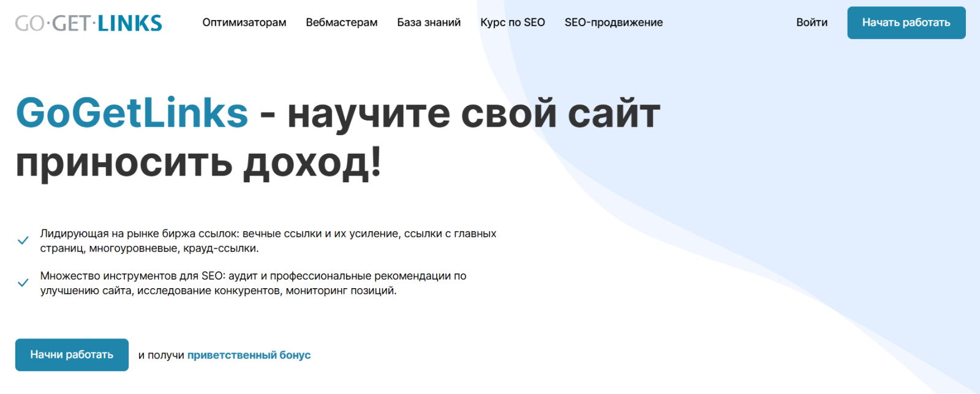Viewport: 980px width, 394px height.
Task: Go to База знаний
Action: [x=429, y=23]
